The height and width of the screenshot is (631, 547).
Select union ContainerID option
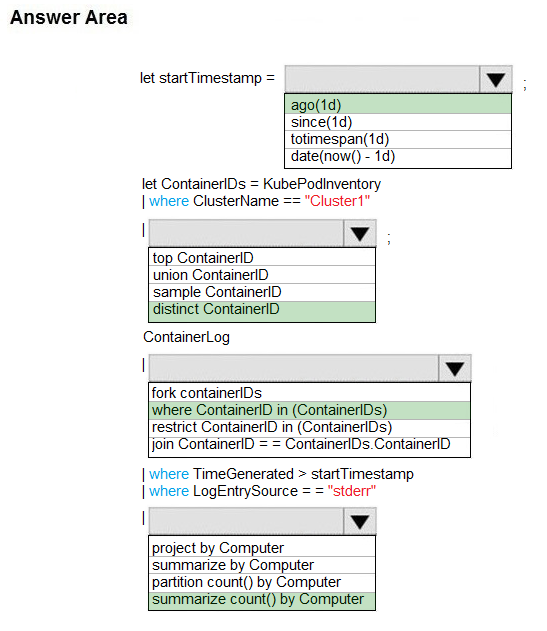(262, 275)
